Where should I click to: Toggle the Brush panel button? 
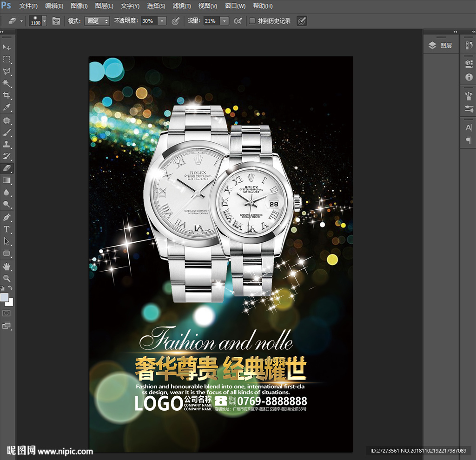pos(56,21)
